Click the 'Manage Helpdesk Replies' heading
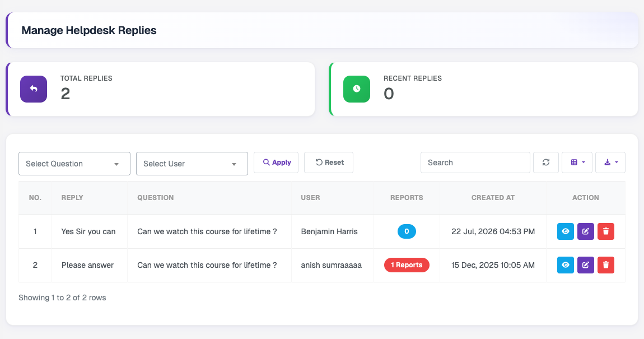 pos(88,30)
